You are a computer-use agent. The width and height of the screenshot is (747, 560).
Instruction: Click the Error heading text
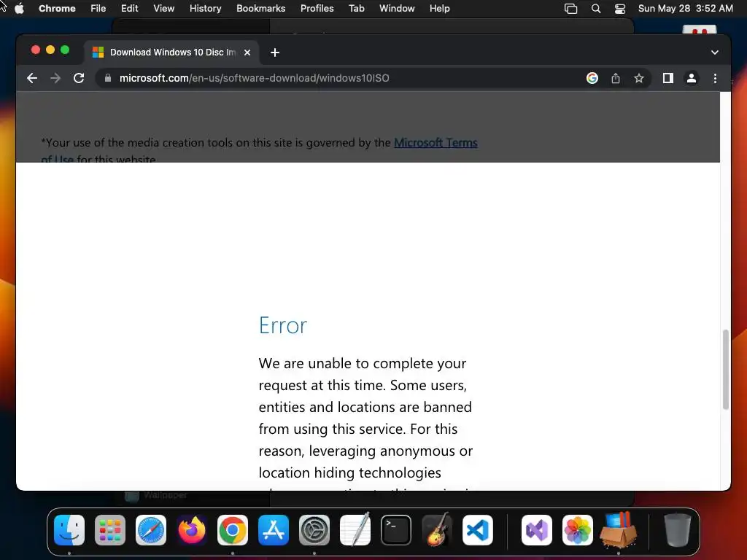click(x=283, y=326)
